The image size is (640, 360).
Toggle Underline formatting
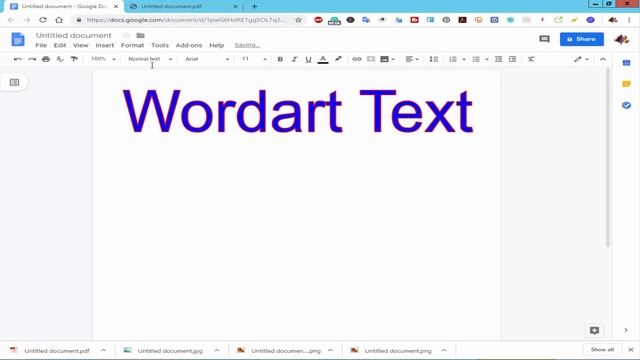pyautogui.click(x=308, y=59)
